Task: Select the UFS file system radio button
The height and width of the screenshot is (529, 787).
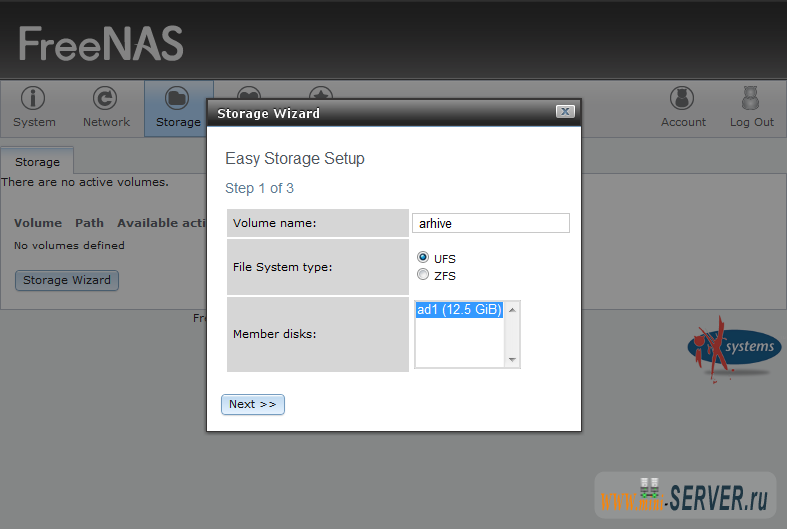Action: coord(423,257)
